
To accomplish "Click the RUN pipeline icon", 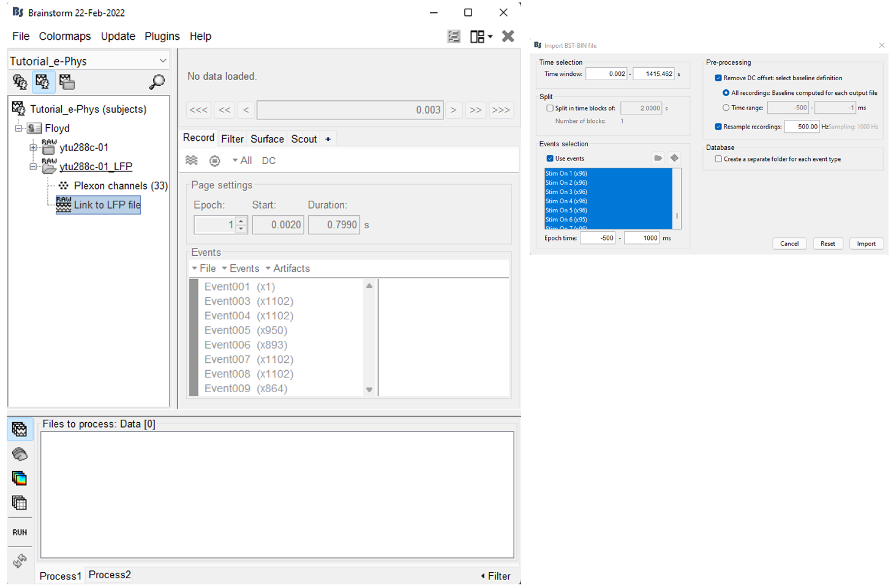I will click(x=20, y=532).
